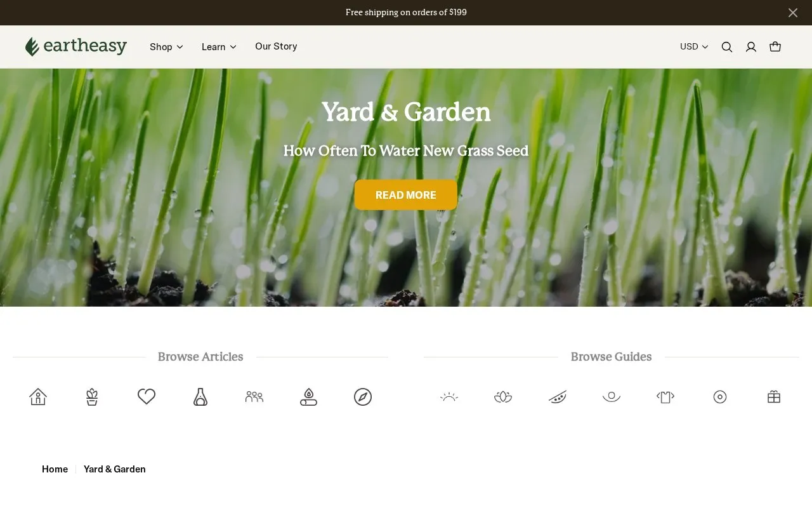Open the gift box icon guide
Image resolution: width=812 pixels, height=508 pixels.
pos(774,397)
